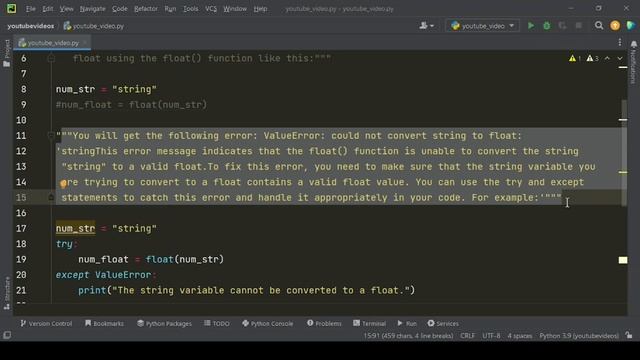Toggle tool window bars icon bottom-left
The image size is (640, 360).
coord(7,335)
